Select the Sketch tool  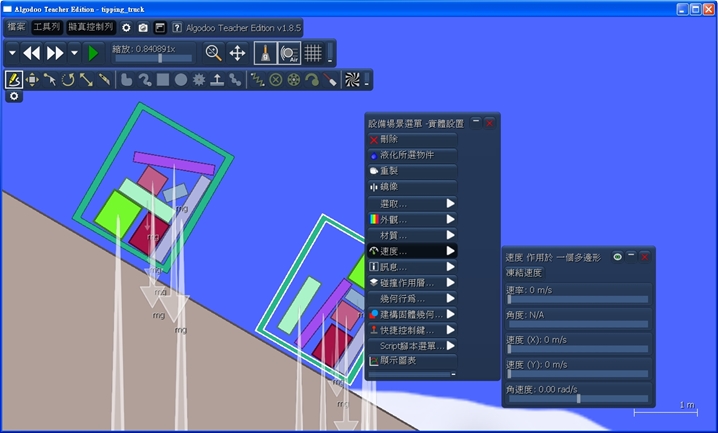click(14, 79)
